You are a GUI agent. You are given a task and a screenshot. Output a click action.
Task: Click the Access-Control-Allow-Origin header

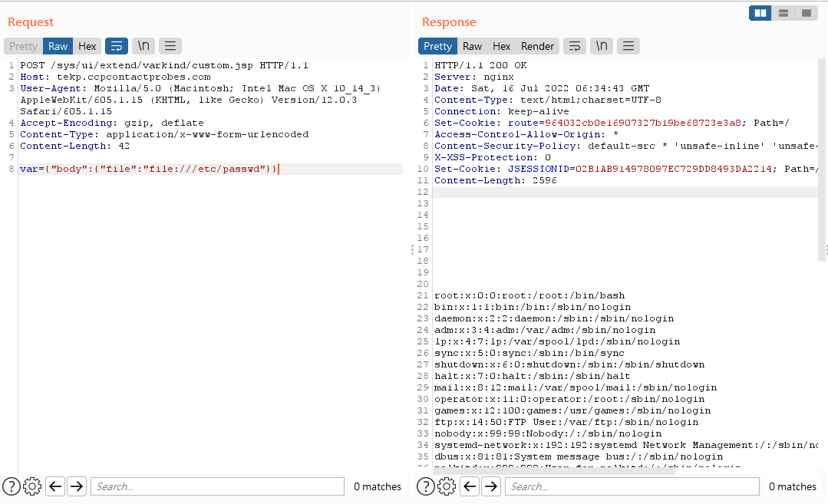pyautogui.click(x=526, y=134)
